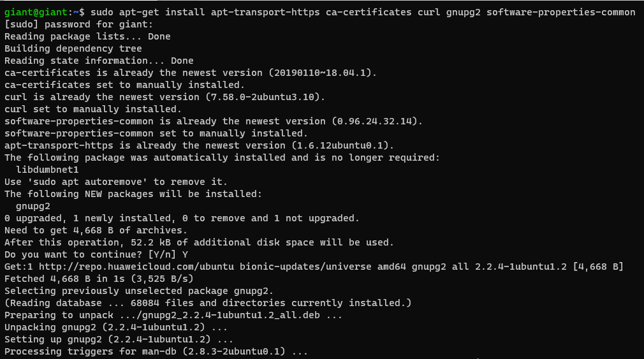Click the 'Selecting previously unselected package' line
Image resolution: width=644 pixels, height=359 pixels.
139,291
